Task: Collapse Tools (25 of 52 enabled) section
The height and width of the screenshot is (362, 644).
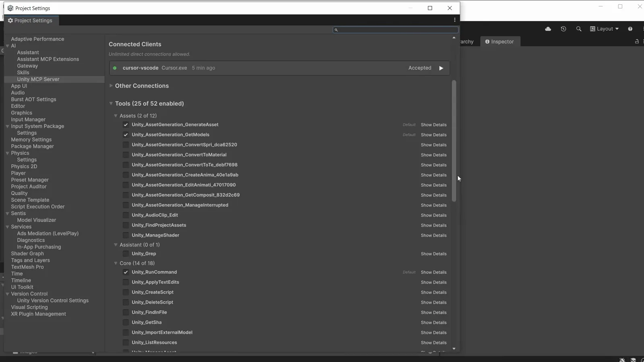Action: coord(111,103)
